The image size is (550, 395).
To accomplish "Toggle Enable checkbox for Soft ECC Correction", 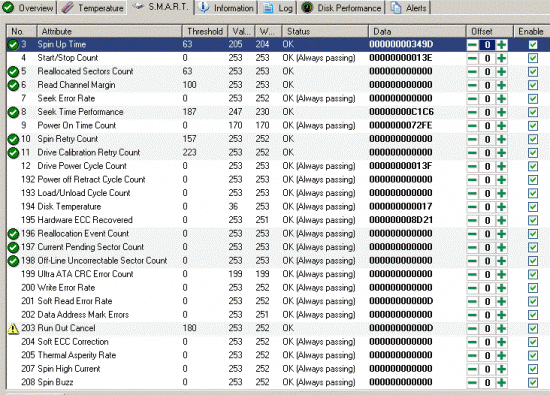I will tap(533, 342).
